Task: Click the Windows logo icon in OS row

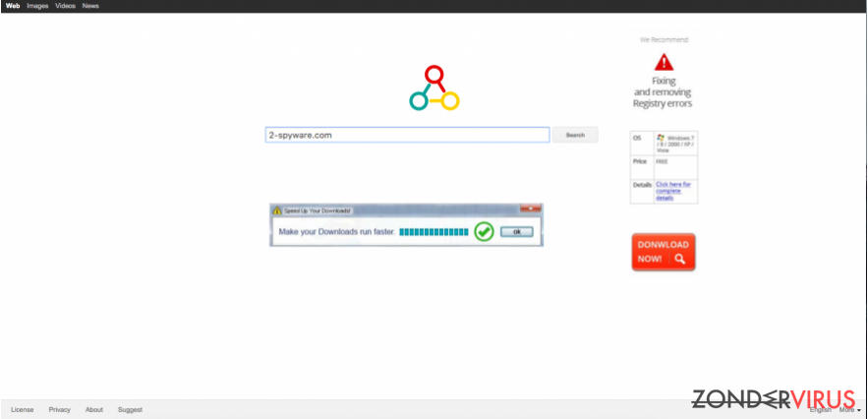Action: pos(661,137)
